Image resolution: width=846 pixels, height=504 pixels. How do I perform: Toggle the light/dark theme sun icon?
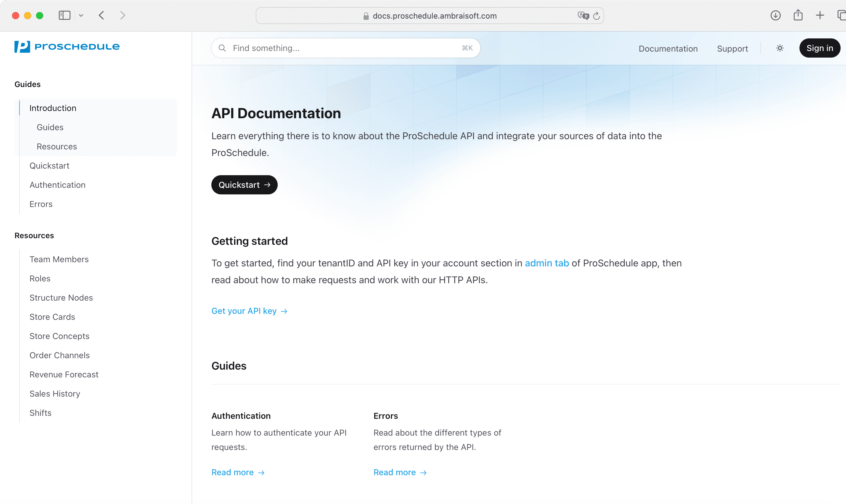pos(780,48)
